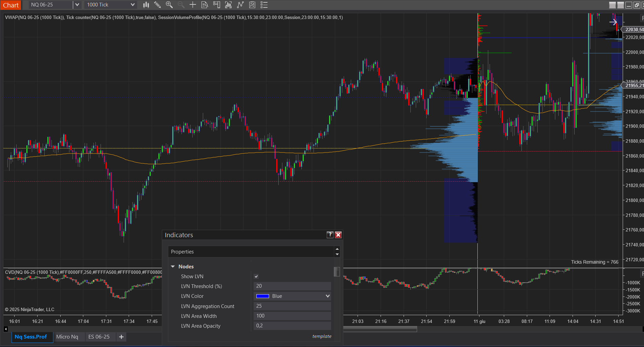Click the add new tab plus button
The image size is (644, 347).
coord(121,337)
